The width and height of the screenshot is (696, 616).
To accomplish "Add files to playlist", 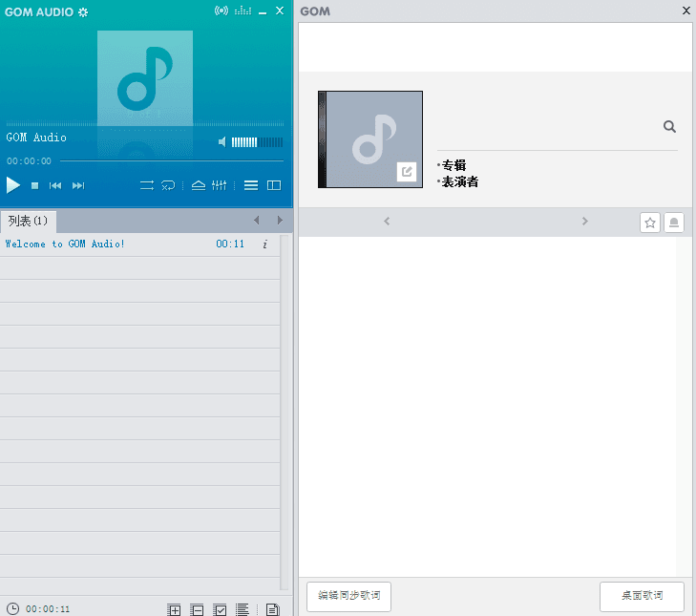I will 174,609.
